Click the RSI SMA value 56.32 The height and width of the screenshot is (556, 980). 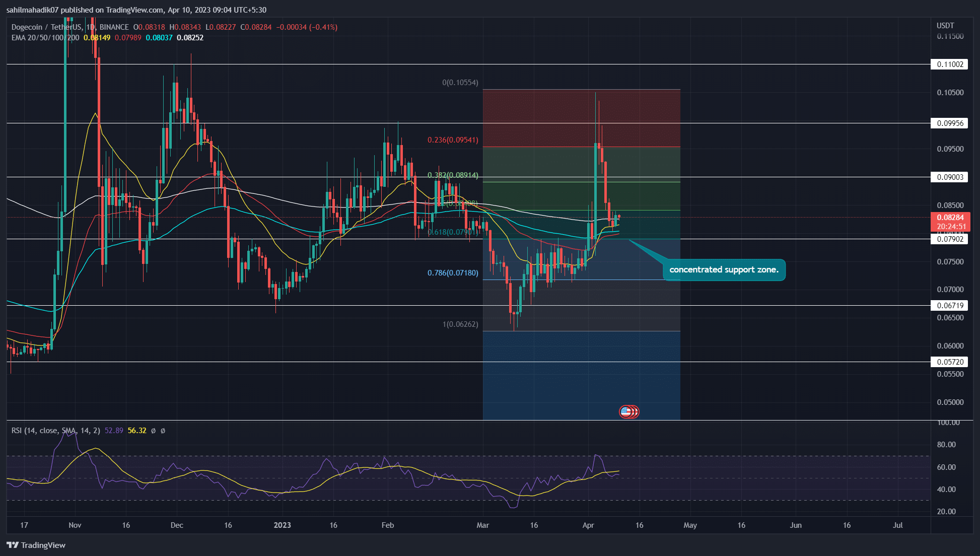[x=137, y=431]
